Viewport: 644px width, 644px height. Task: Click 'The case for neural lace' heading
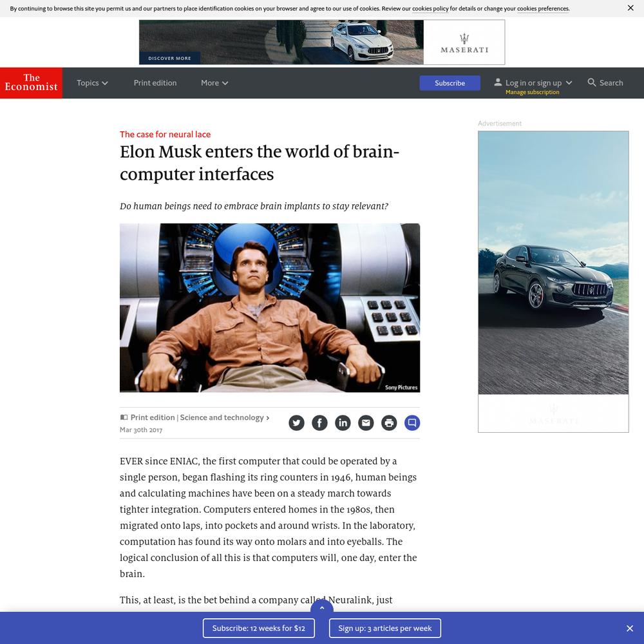pos(165,135)
